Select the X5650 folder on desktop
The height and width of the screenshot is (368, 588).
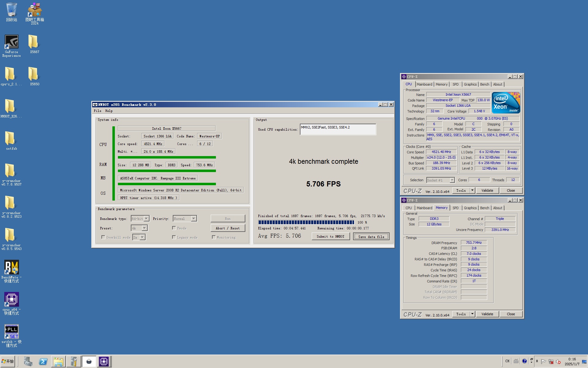tap(34, 77)
